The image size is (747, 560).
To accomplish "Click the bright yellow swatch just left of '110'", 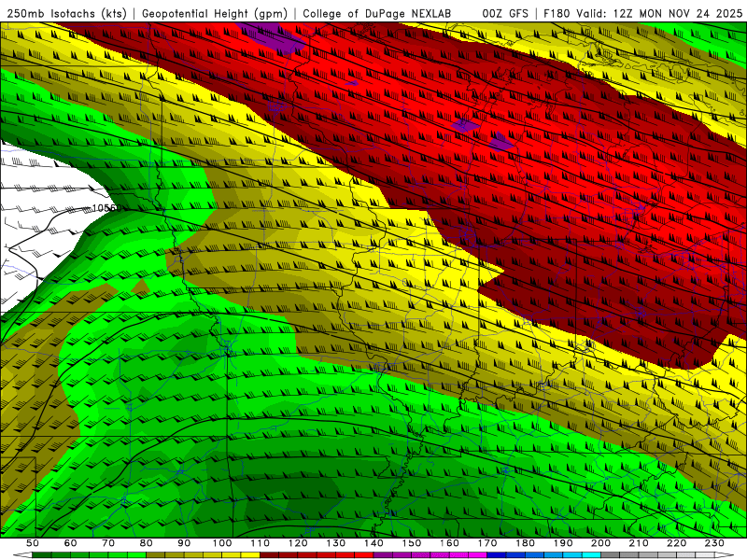I will [x=250, y=555].
